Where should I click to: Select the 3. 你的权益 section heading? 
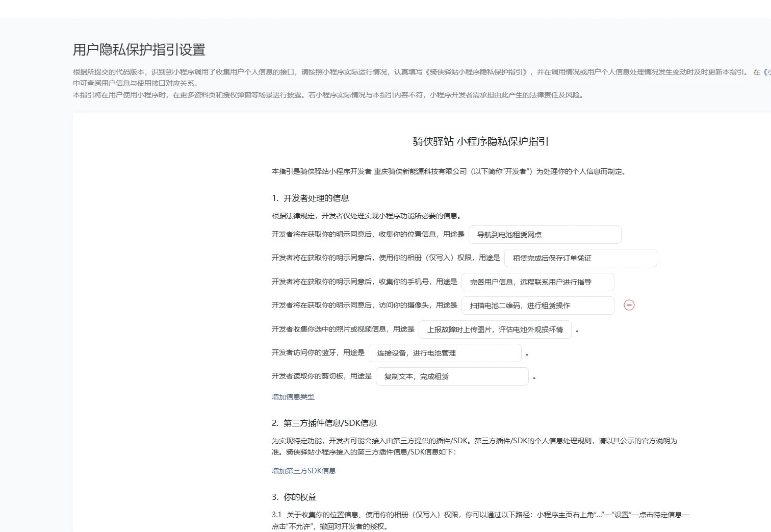[294, 497]
